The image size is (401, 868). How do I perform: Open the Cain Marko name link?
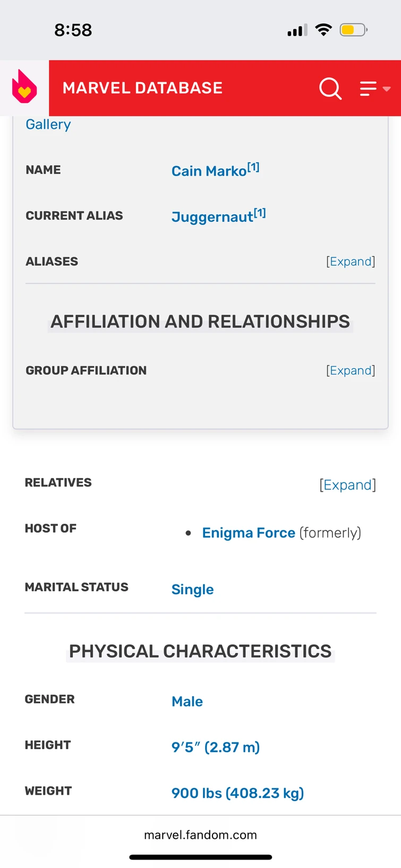209,171
